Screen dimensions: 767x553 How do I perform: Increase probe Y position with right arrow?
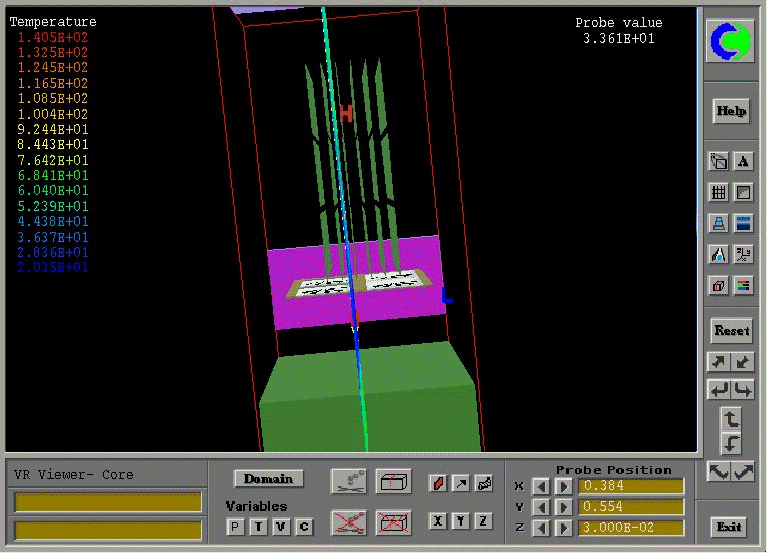563,507
